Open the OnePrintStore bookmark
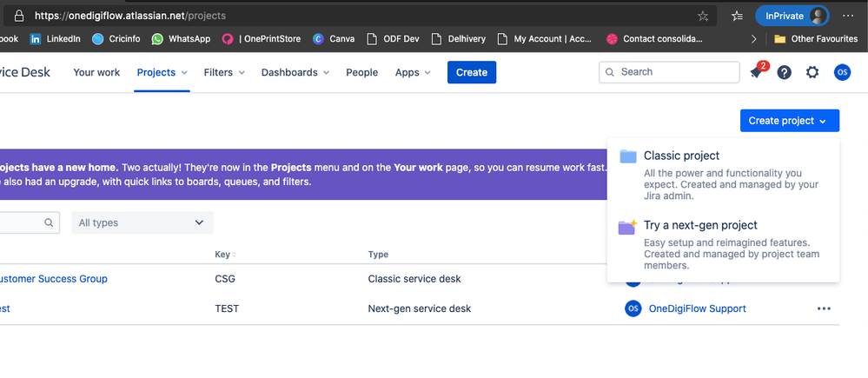 262,39
